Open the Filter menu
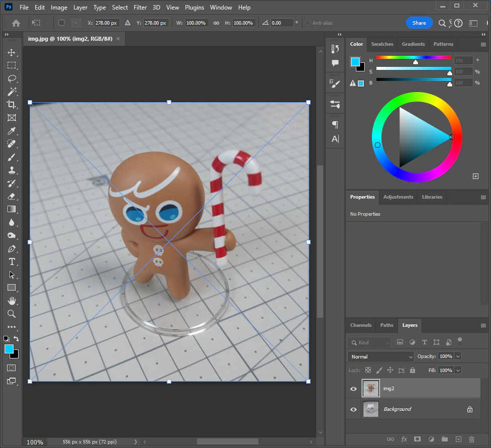491x448 pixels. click(x=140, y=7)
